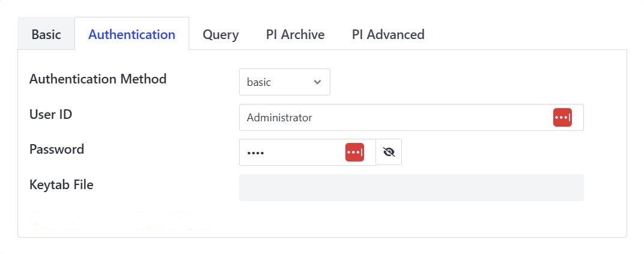644x254 pixels.
Task: Toggle password visibility eye icon
Action: 389,153
